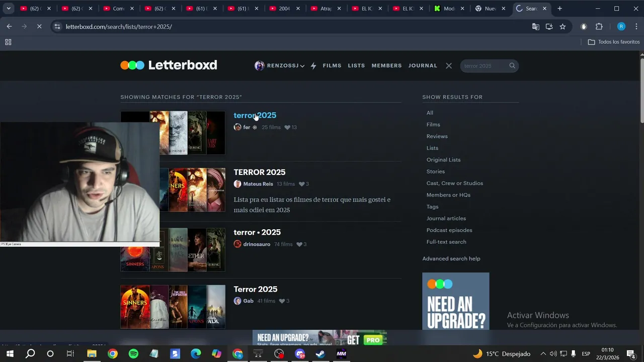The width and height of the screenshot is (644, 362).
Task: Open Advanced search help
Action: coord(451,258)
